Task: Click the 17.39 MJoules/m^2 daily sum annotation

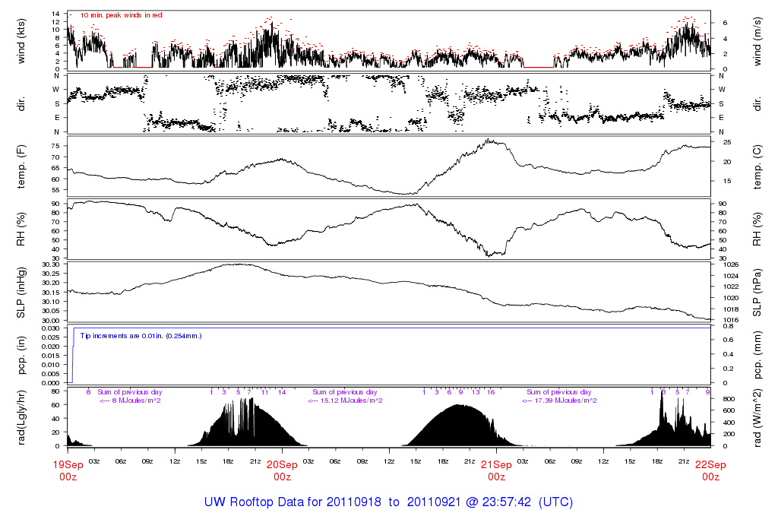Action: pos(558,400)
